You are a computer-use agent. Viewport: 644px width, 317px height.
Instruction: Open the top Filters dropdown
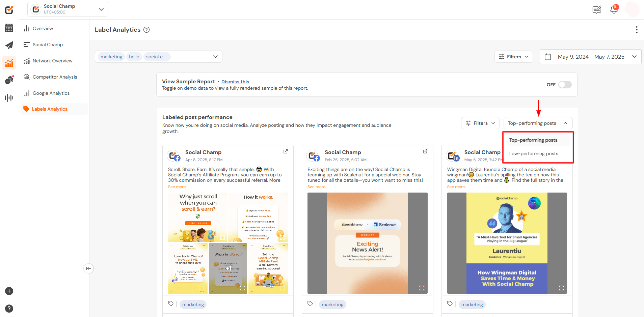tap(513, 57)
